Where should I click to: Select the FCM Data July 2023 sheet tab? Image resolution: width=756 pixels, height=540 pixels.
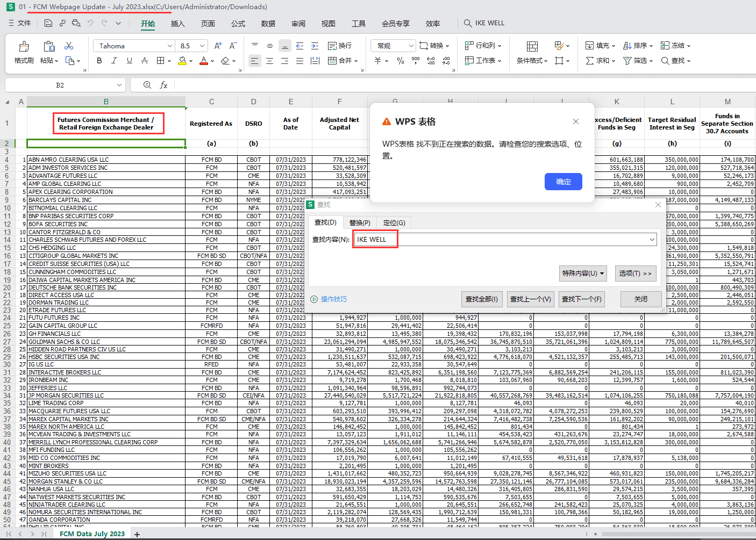92,534
